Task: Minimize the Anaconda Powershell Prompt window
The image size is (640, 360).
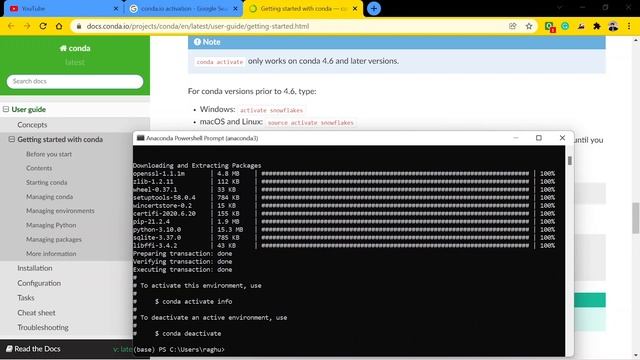Action: (x=516, y=138)
